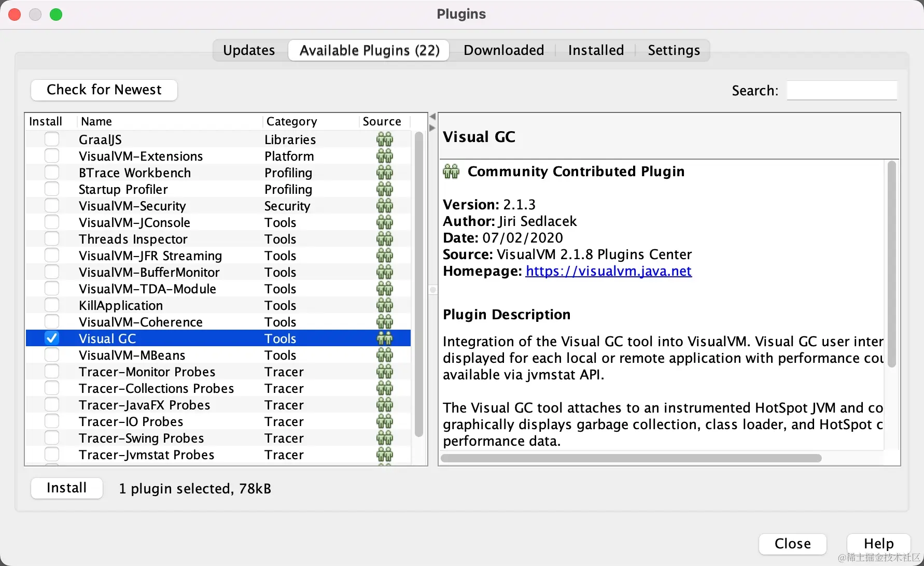Select the Tracer-IO Probes row
The width and height of the screenshot is (924, 566).
pos(218,421)
